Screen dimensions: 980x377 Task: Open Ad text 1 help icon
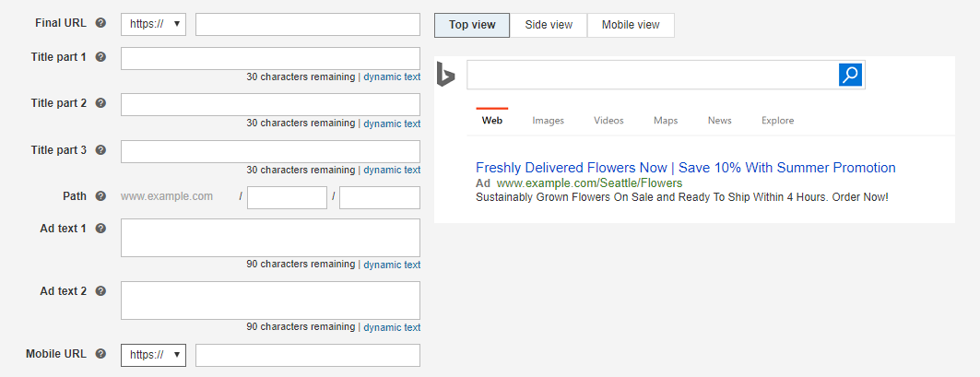click(100, 229)
